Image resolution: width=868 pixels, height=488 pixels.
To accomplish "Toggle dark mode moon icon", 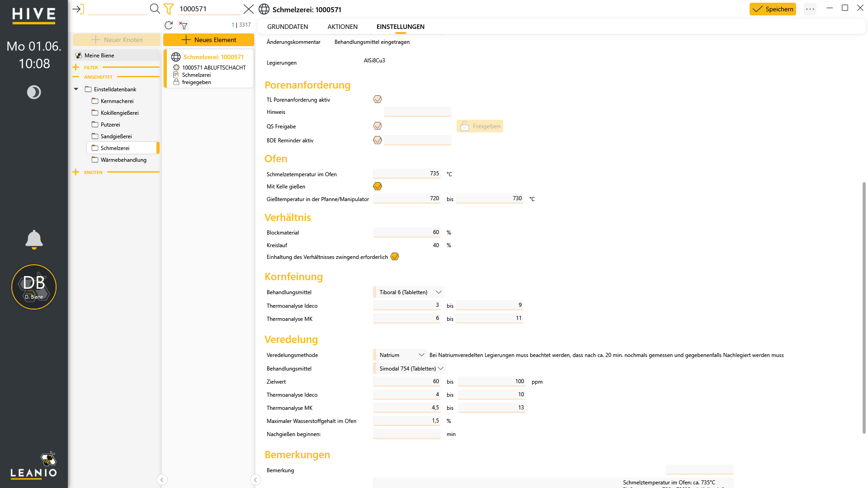I will point(34,92).
